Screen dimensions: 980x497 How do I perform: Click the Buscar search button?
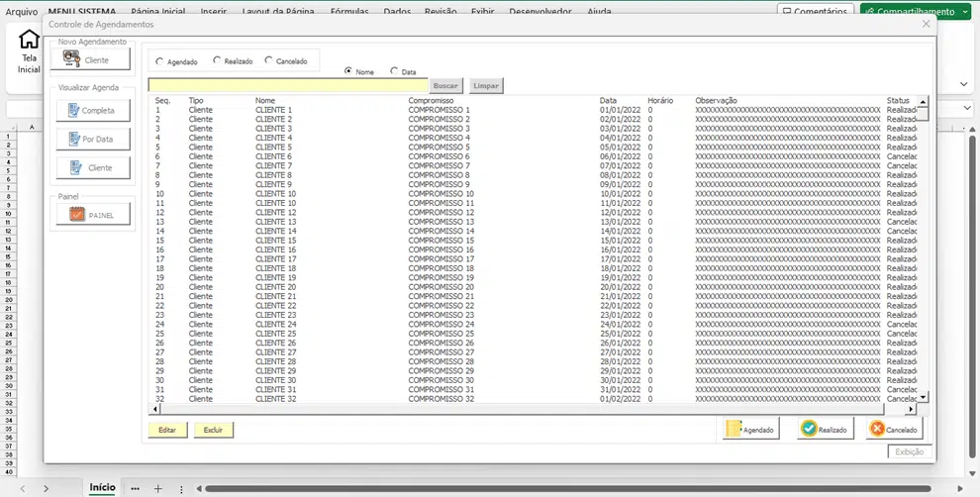(x=445, y=86)
